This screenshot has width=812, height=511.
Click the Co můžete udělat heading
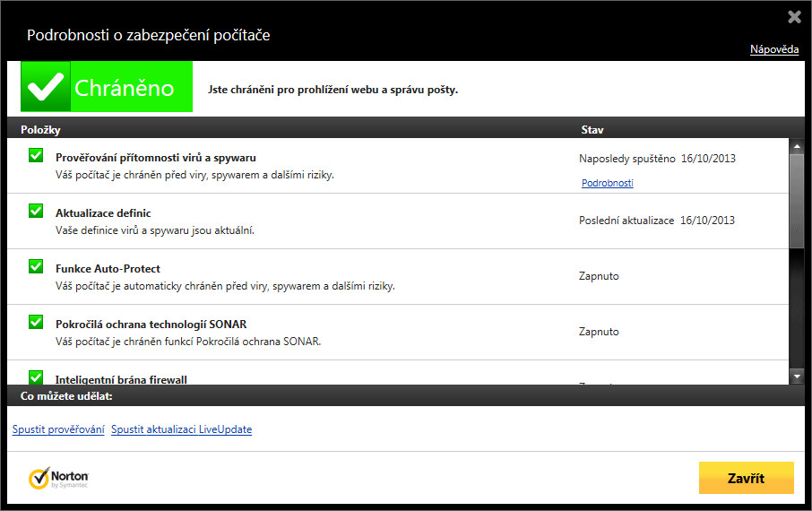click(66, 396)
